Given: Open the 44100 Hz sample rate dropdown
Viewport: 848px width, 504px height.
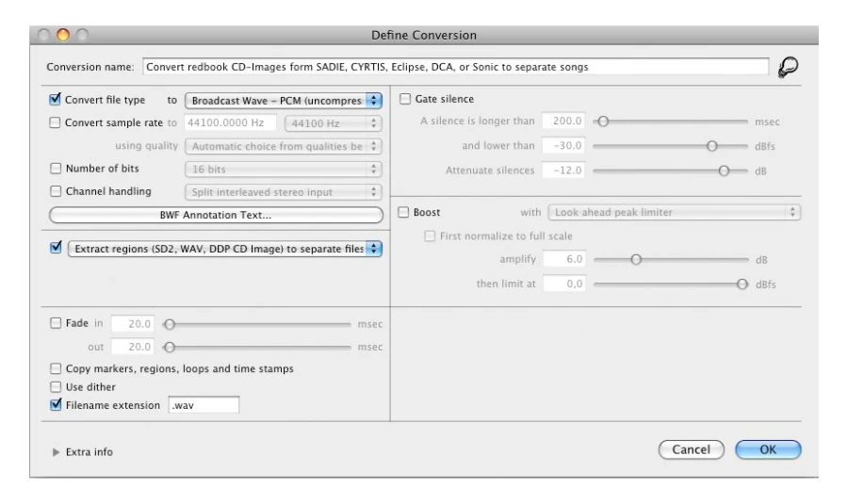Looking at the screenshot, I should 334,123.
